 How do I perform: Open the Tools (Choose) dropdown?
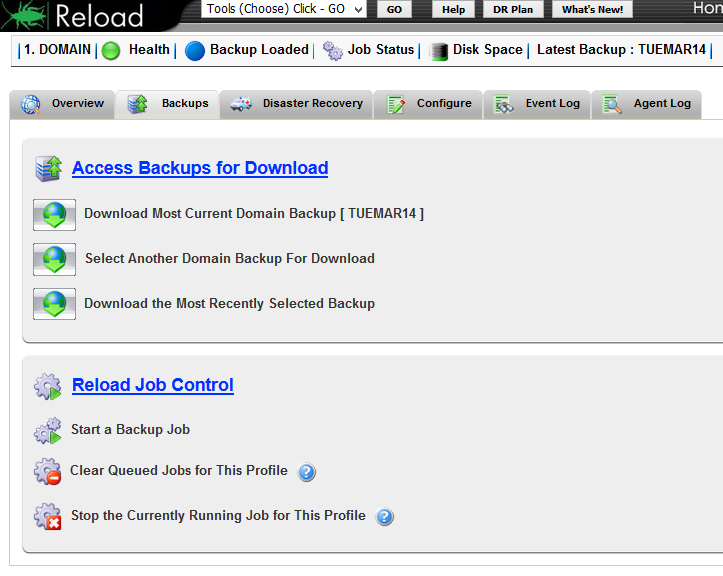(x=284, y=9)
